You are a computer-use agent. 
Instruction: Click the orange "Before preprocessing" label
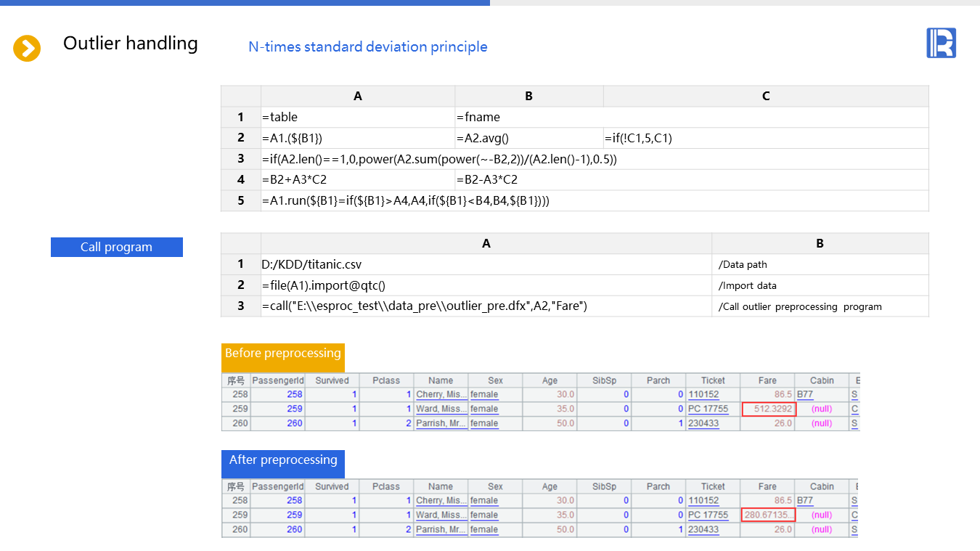pyautogui.click(x=282, y=354)
